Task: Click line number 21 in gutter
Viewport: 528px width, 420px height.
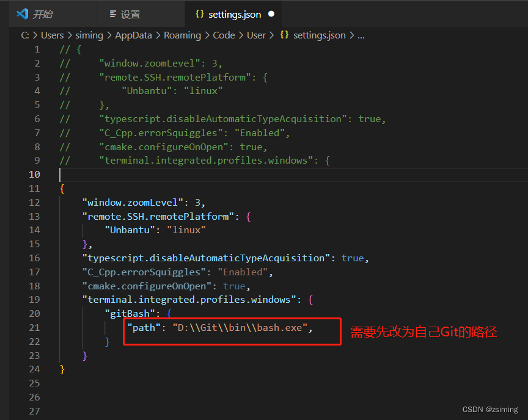Action: coord(34,327)
